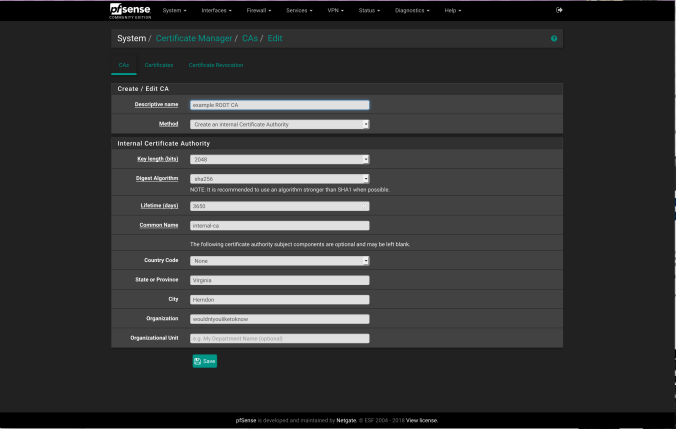Click the pfSense logo in header
This screenshot has height=429, width=676.
130,10
